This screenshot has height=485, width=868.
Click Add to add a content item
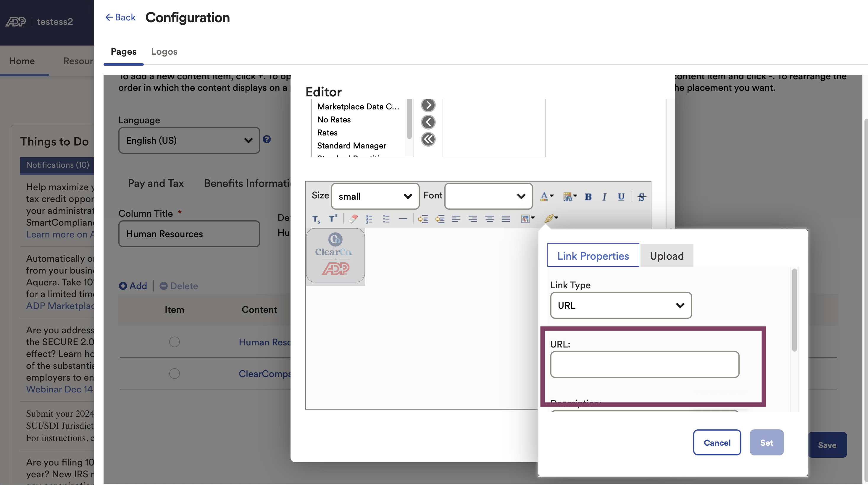133,286
